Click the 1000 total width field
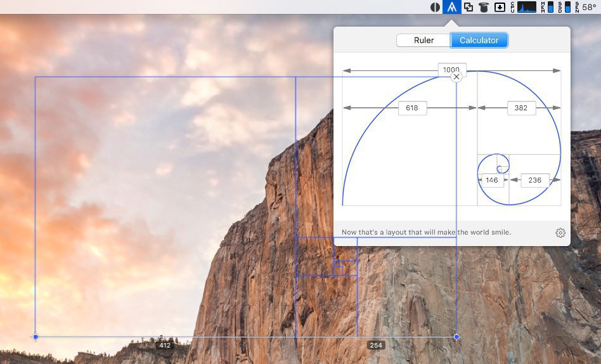 click(451, 70)
